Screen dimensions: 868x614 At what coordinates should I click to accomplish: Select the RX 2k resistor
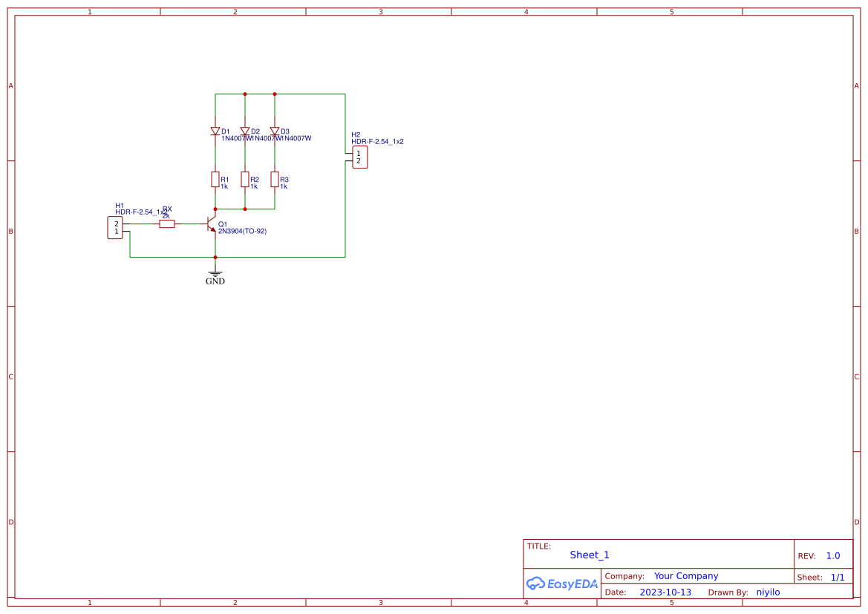click(x=166, y=223)
